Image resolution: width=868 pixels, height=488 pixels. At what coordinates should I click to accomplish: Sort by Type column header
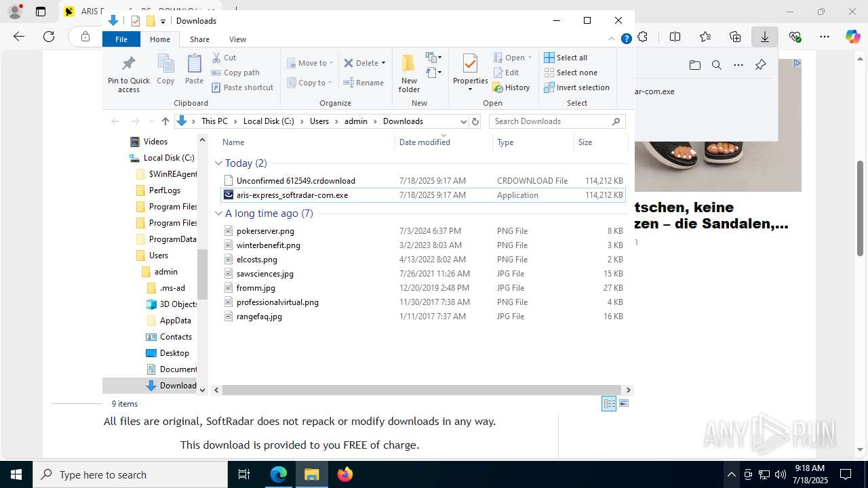pyautogui.click(x=533, y=142)
